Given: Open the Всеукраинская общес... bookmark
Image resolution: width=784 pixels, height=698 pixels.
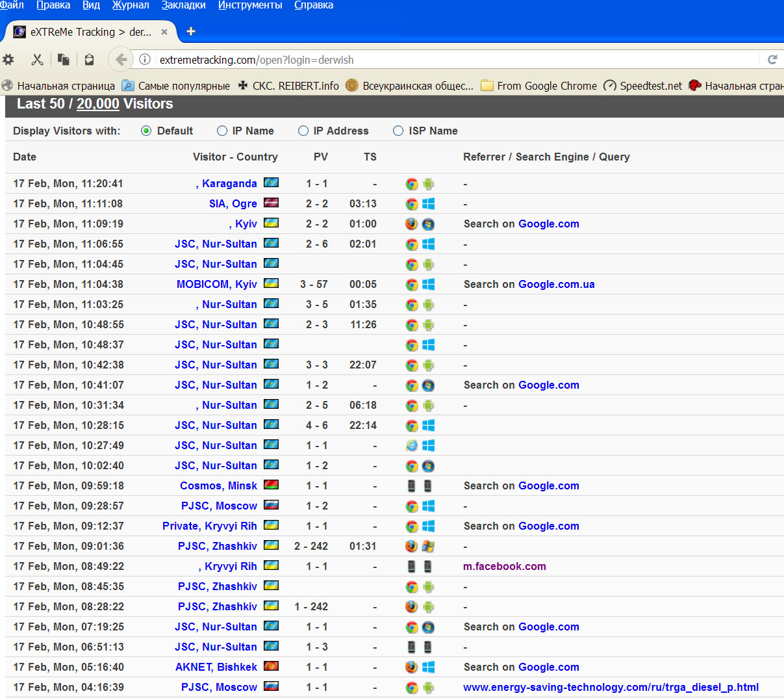Looking at the screenshot, I should [410, 86].
